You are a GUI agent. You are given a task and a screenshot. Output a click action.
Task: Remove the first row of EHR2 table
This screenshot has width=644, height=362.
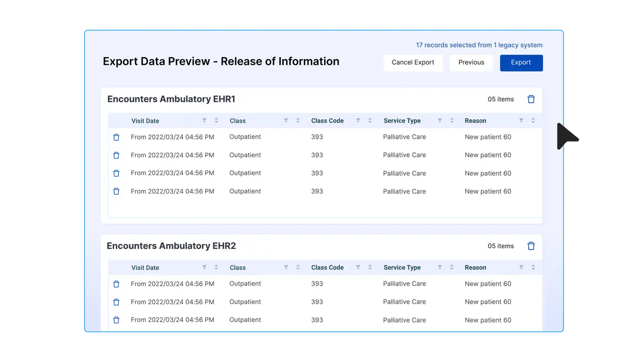[x=116, y=284]
